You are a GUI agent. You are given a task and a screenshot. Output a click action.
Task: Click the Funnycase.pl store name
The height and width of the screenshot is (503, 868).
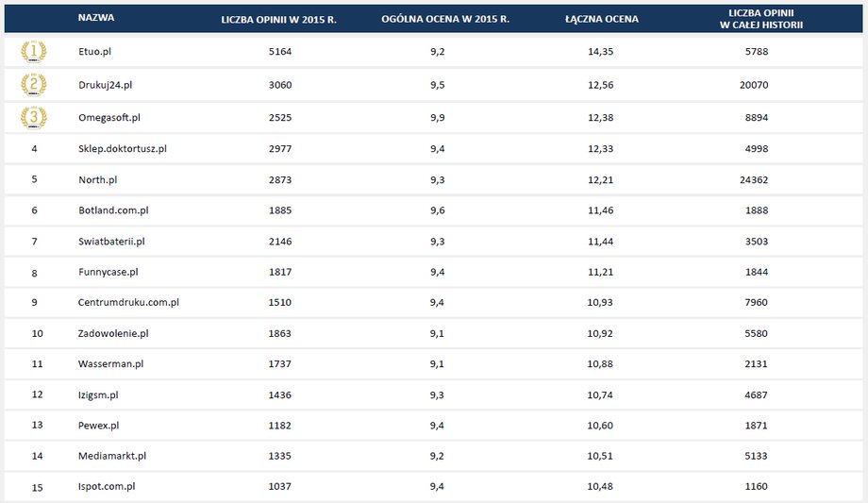tap(108, 272)
